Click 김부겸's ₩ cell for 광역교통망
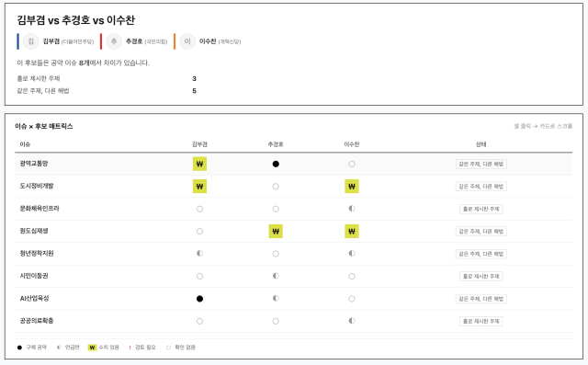The height and width of the screenshot is (365, 588). tap(199, 164)
